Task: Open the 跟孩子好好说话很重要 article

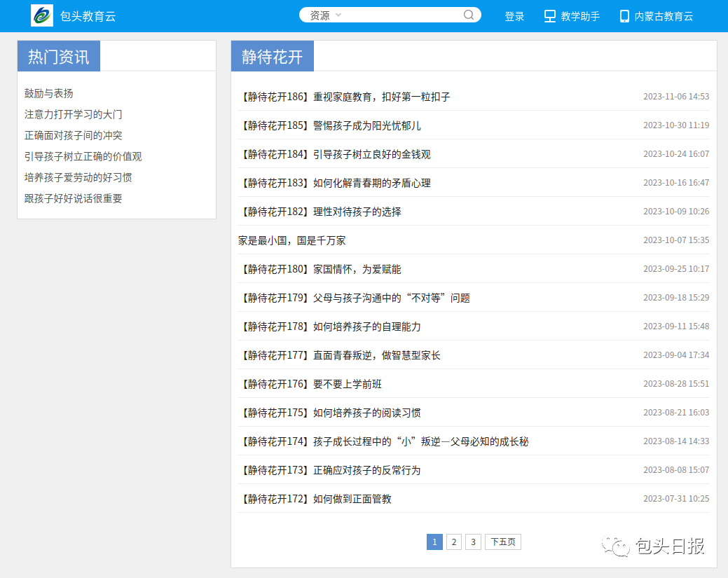Action: click(x=74, y=198)
